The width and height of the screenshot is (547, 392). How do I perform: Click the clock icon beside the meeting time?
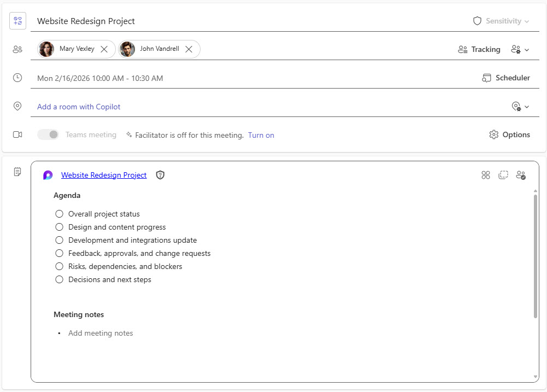(x=17, y=78)
